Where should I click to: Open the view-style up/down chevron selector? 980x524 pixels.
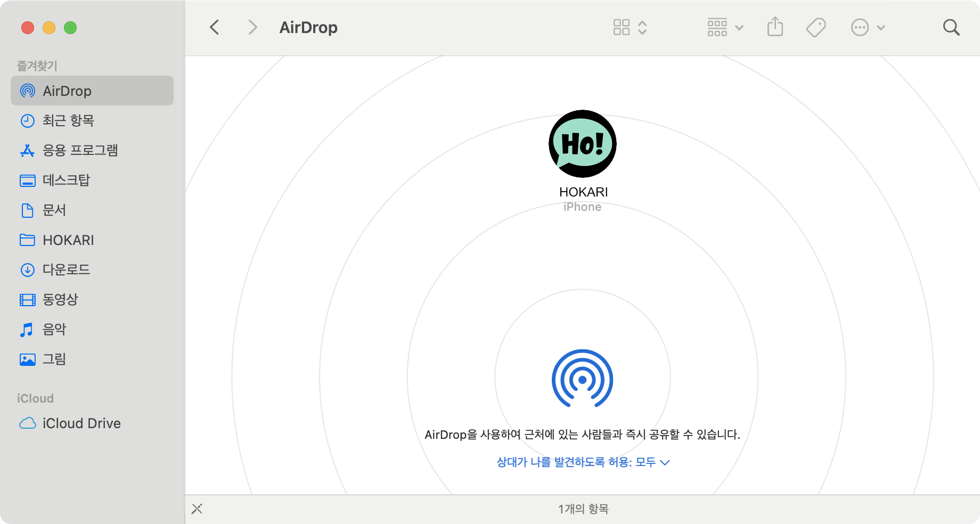click(x=642, y=27)
